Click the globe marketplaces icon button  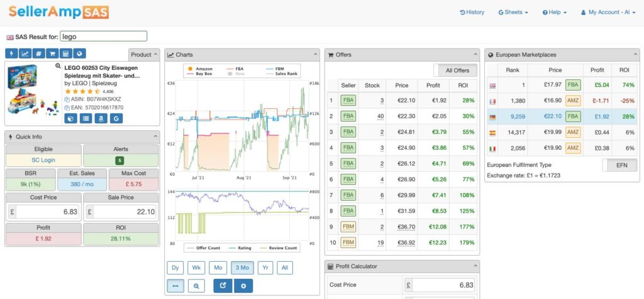point(79,54)
